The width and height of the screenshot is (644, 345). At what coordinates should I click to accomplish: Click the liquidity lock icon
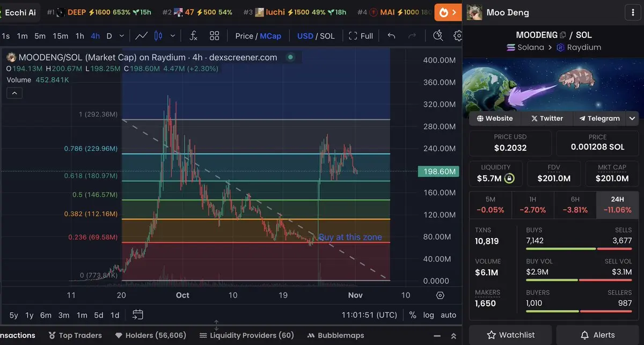point(509,178)
